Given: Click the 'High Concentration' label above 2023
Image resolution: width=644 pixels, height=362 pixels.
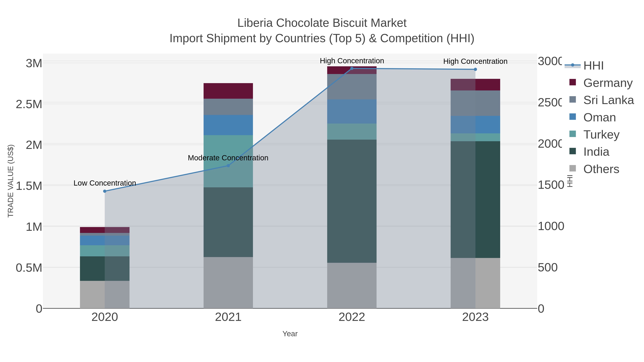Looking at the screenshot, I should coord(475,61).
